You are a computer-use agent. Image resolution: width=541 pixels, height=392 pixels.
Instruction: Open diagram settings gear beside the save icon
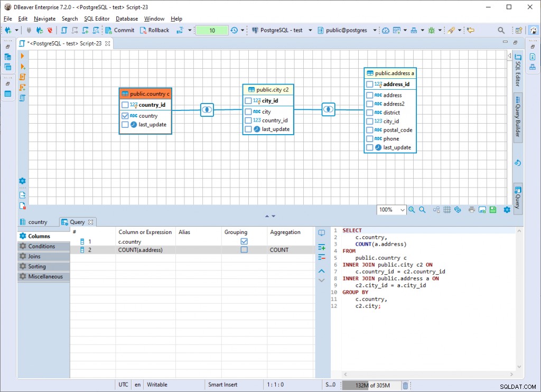pos(507,209)
